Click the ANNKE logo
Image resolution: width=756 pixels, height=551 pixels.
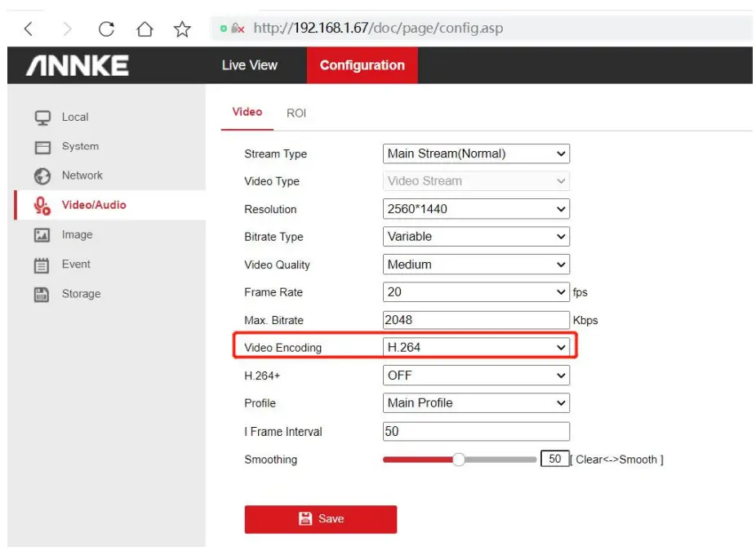(77, 65)
